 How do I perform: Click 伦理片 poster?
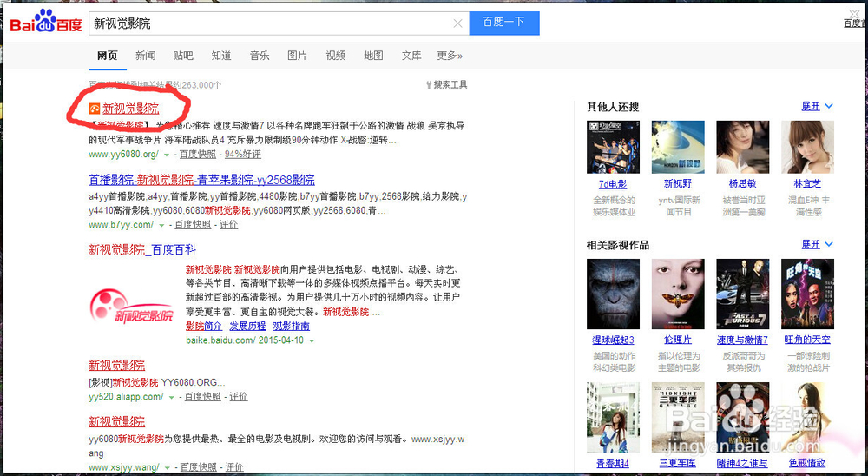pyautogui.click(x=678, y=294)
